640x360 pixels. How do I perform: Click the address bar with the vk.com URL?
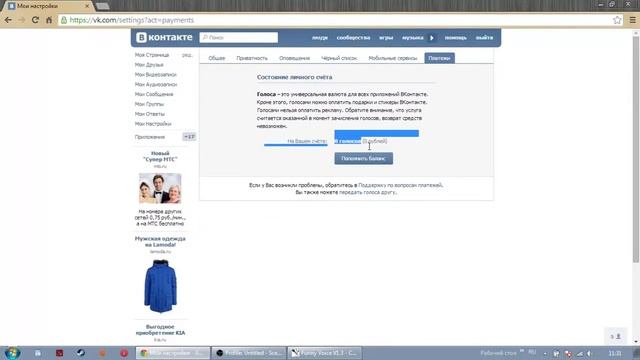click(335, 20)
